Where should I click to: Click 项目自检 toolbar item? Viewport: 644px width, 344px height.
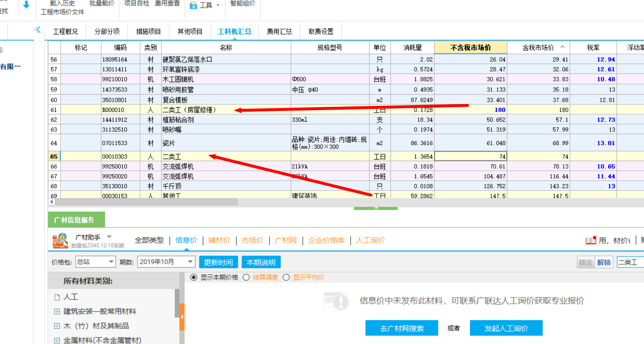point(137,3)
